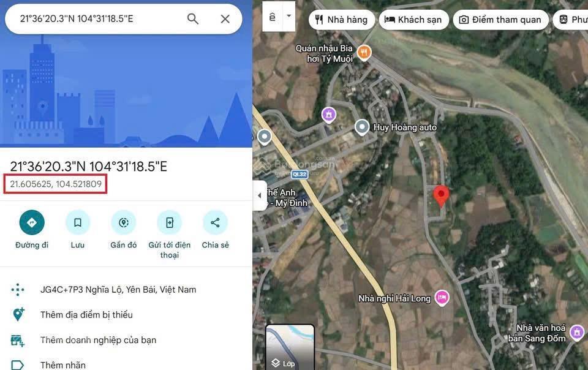The width and height of the screenshot is (588, 370).
Task: Open input language dropdown arrow
Action: [288, 16]
